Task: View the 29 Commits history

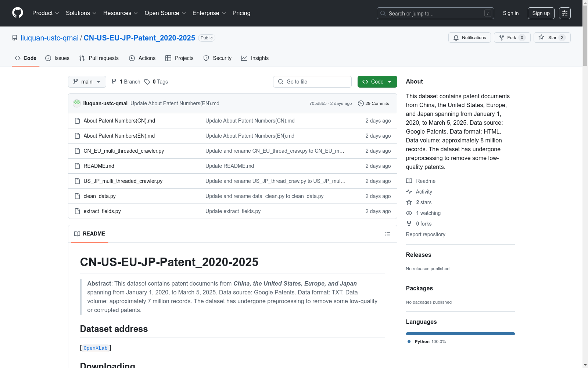Action: coord(373,103)
